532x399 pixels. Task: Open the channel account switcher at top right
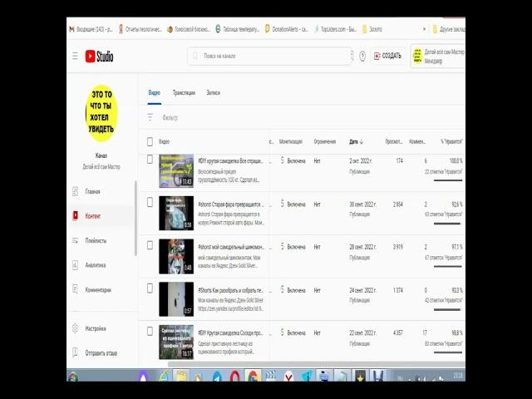(x=438, y=57)
